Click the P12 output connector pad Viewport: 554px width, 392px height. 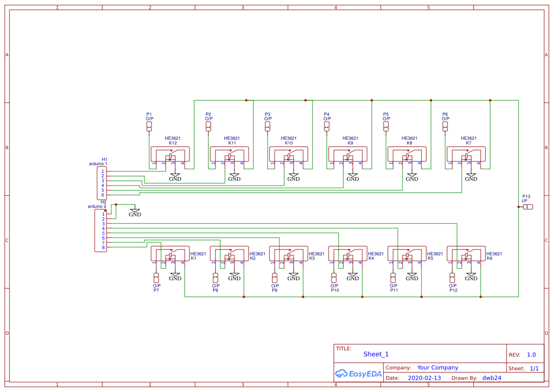tap(452, 277)
